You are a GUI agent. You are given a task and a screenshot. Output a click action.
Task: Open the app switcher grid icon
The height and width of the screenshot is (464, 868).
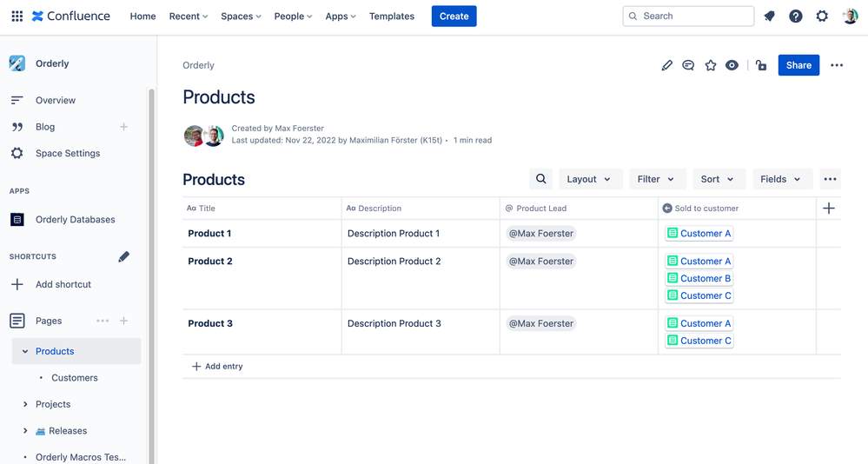point(17,16)
